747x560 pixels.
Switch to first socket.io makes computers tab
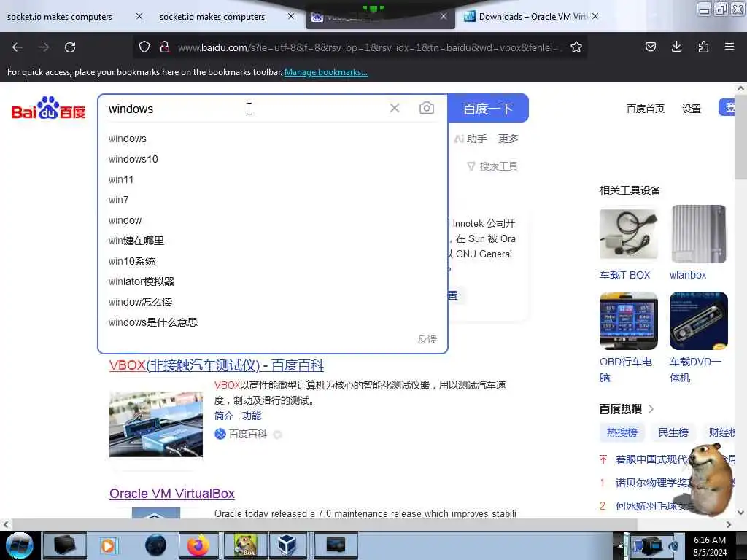(x=60, y=17)
